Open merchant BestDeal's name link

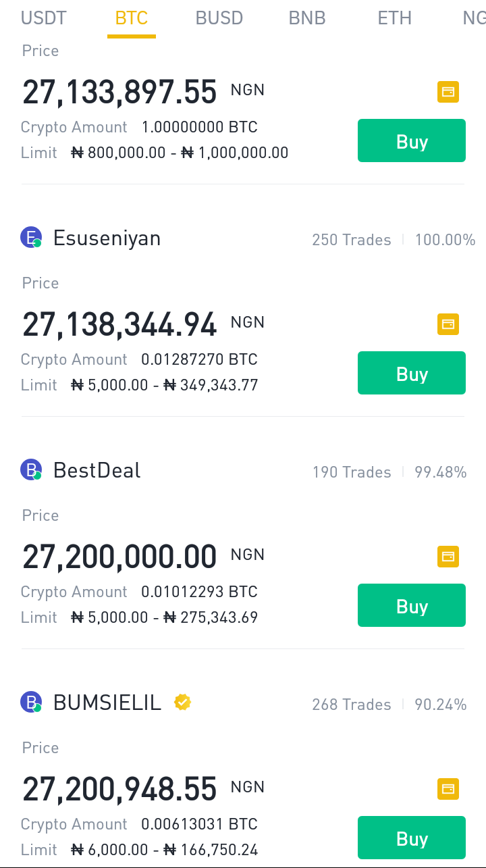pyautogui.click(x=97, y=471)
